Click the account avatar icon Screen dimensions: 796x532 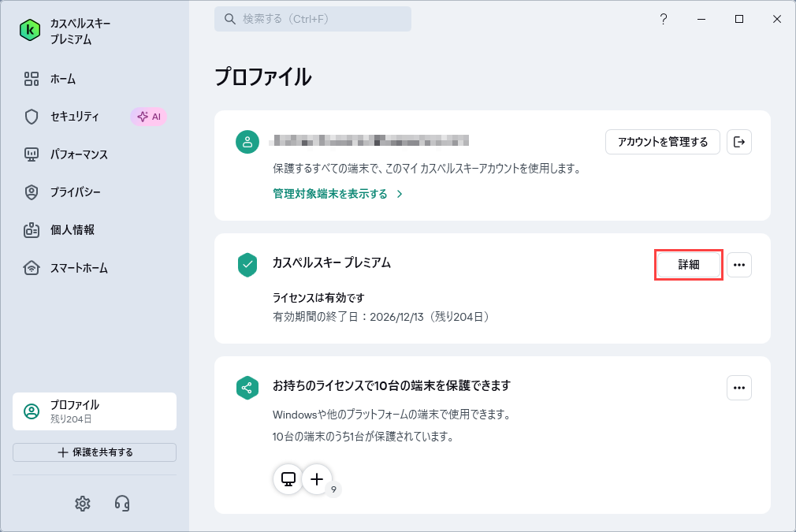[247, 142]
